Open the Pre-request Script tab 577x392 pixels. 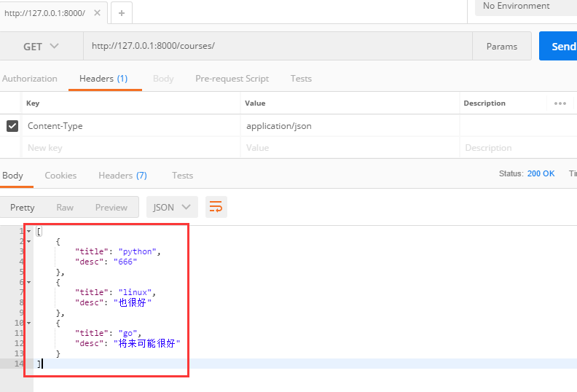click(232, 79)
